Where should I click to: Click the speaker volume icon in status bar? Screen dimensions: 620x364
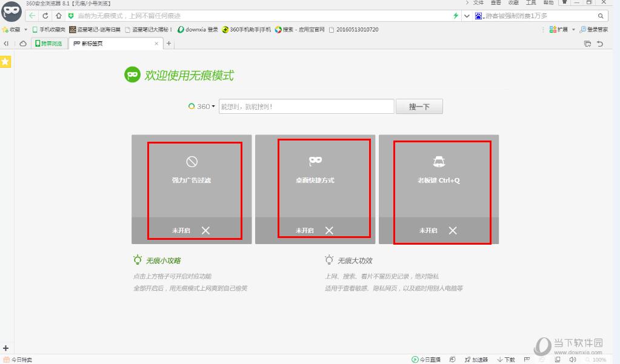point(573,359)
